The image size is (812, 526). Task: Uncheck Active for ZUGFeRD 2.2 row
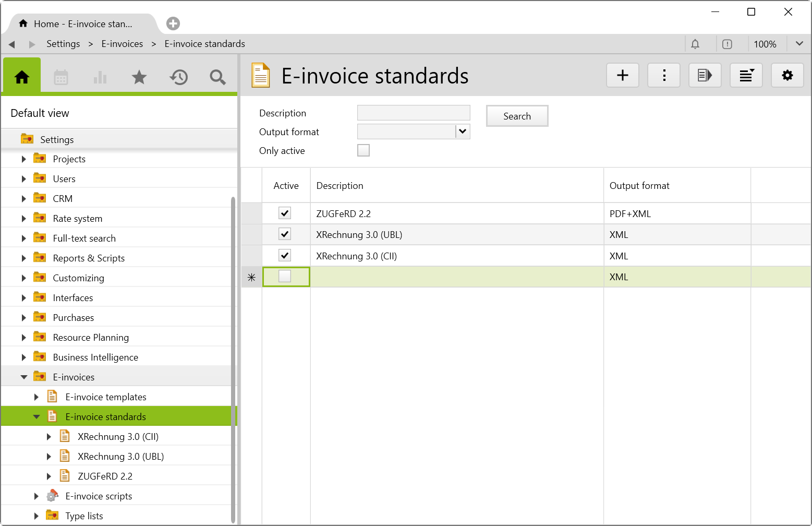[285, 213]
